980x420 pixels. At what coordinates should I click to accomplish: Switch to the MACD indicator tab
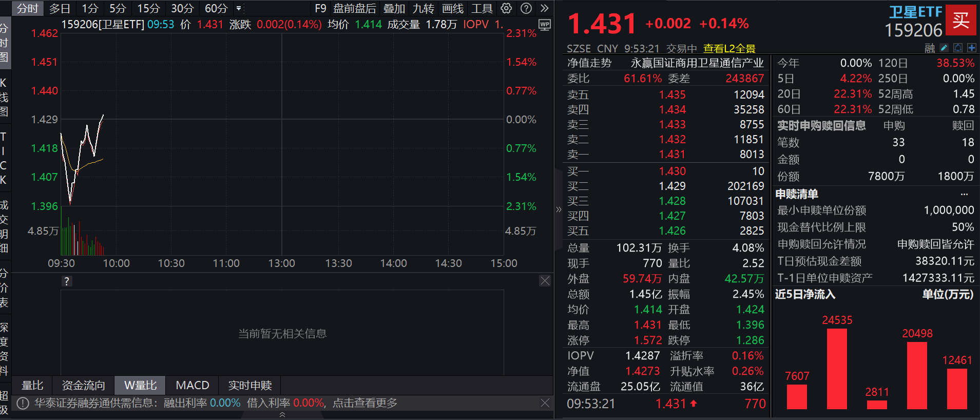click(193, 385)
